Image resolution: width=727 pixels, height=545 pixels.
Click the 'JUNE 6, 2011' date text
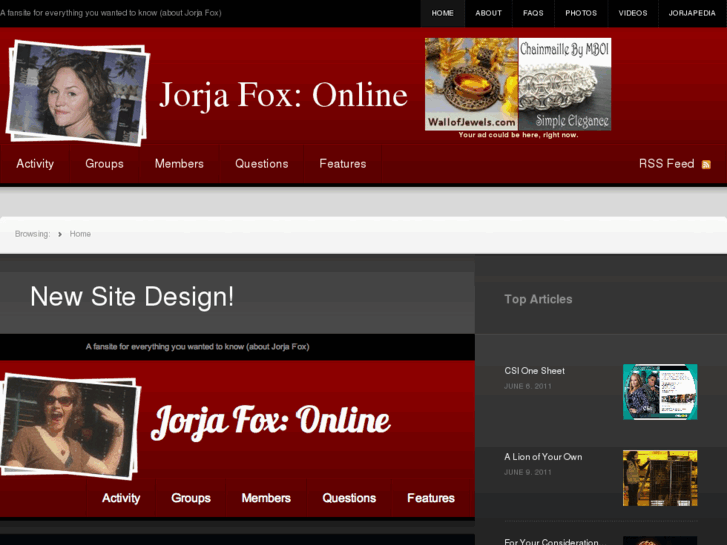(528, 386)
